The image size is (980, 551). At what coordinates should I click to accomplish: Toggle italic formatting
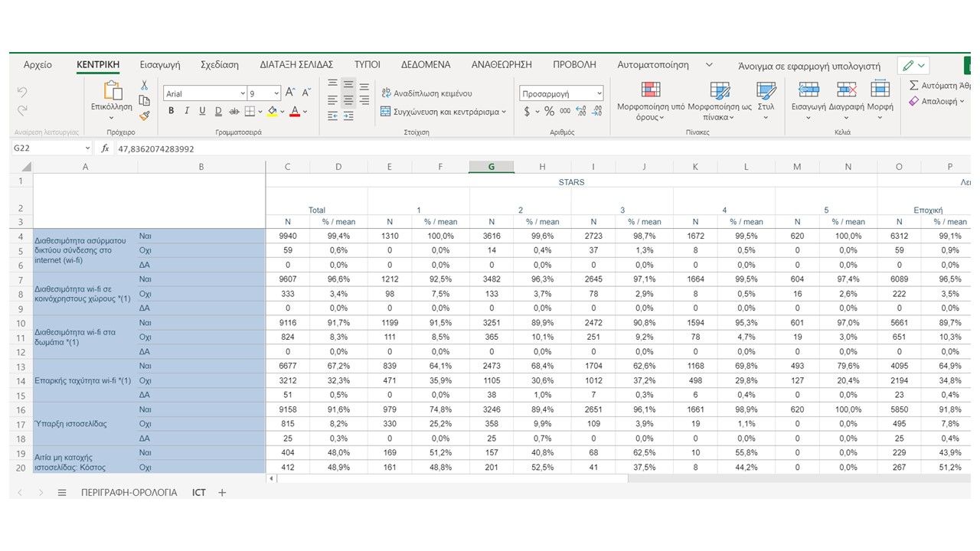(x=186, y=111)
